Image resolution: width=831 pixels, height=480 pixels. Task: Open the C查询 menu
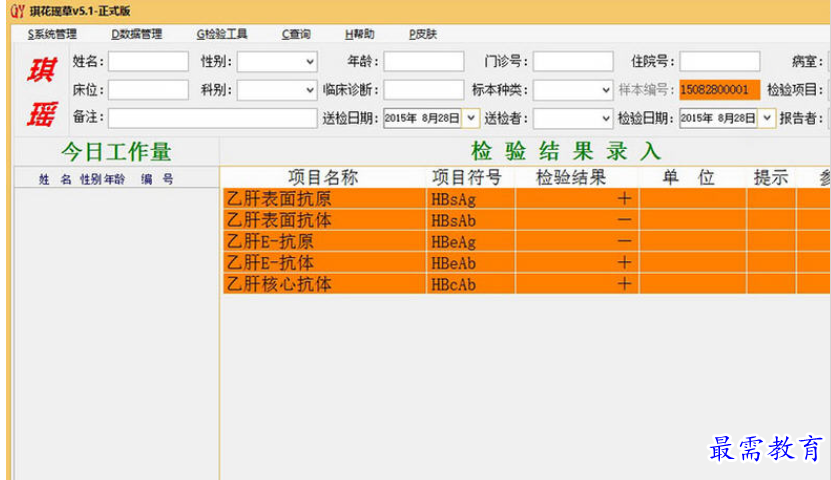(296, 34)
